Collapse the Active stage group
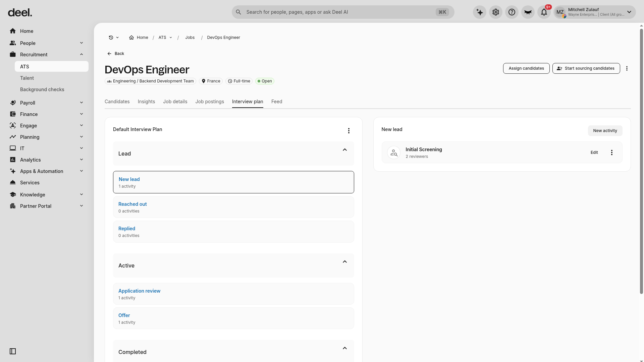This screenshot has width=644, height=362. pos(345,262)
